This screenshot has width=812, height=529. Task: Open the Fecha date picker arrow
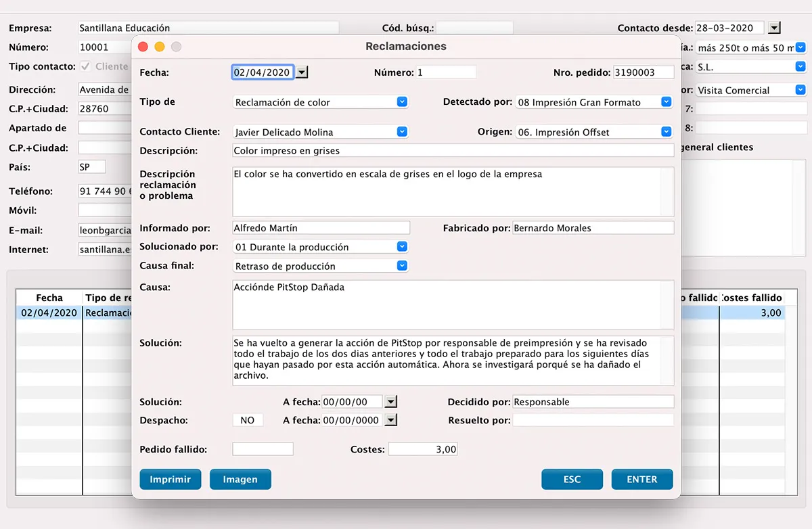[x=302, y=72]
